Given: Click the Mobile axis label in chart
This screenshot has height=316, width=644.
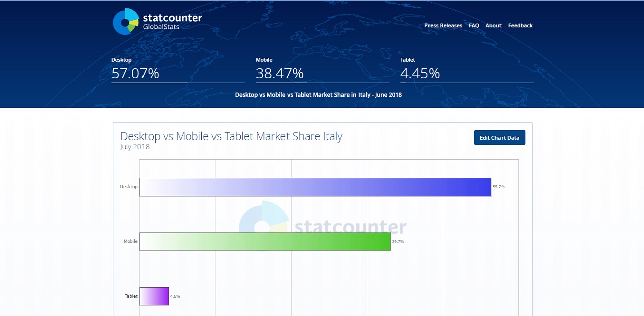Looking at the screenshot, I should tap(131, 241).
